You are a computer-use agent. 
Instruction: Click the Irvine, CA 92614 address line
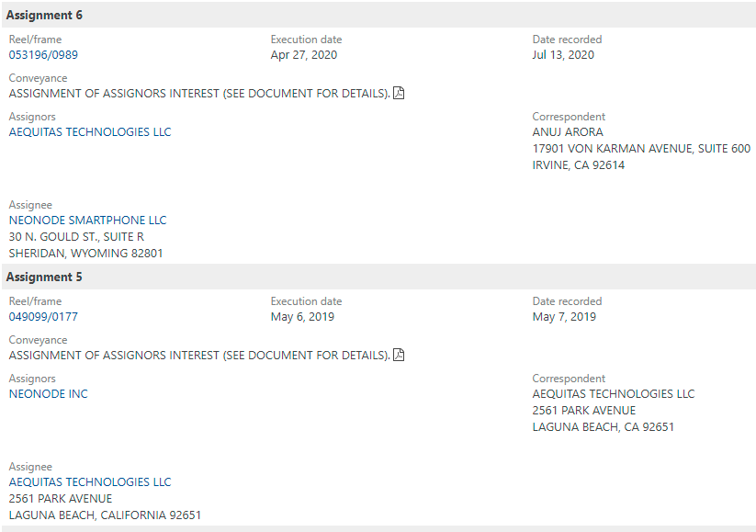tap(579, 165)
